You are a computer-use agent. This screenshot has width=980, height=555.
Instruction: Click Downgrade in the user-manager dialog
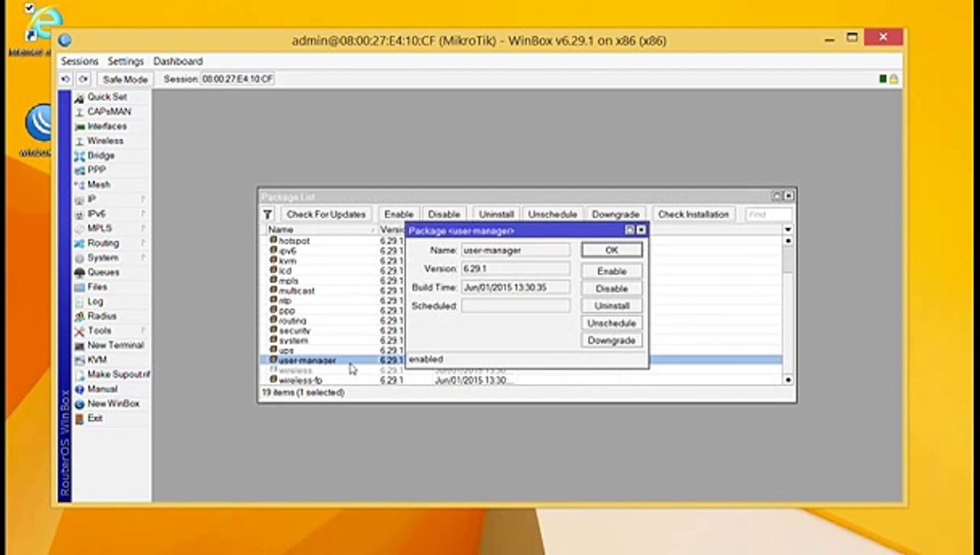612,340
